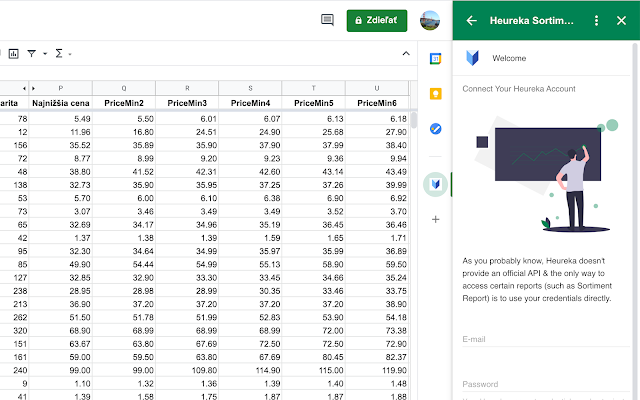Focus the Password input field
This screenshot has height=400, width=640.
[546, 384]
